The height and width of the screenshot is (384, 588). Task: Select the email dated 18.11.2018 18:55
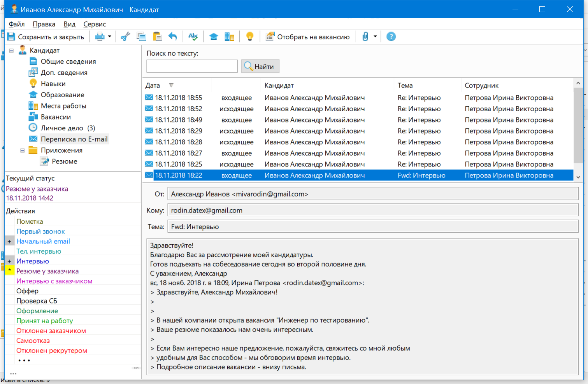click(358, 98)
